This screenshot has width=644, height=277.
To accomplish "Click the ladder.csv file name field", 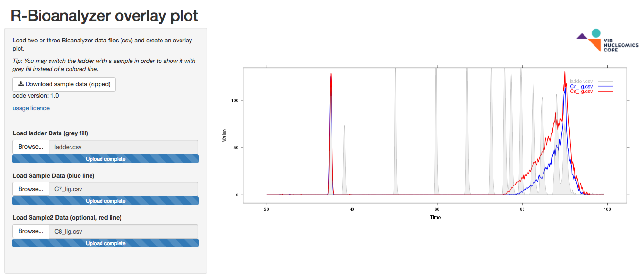I will click(123, 147).
